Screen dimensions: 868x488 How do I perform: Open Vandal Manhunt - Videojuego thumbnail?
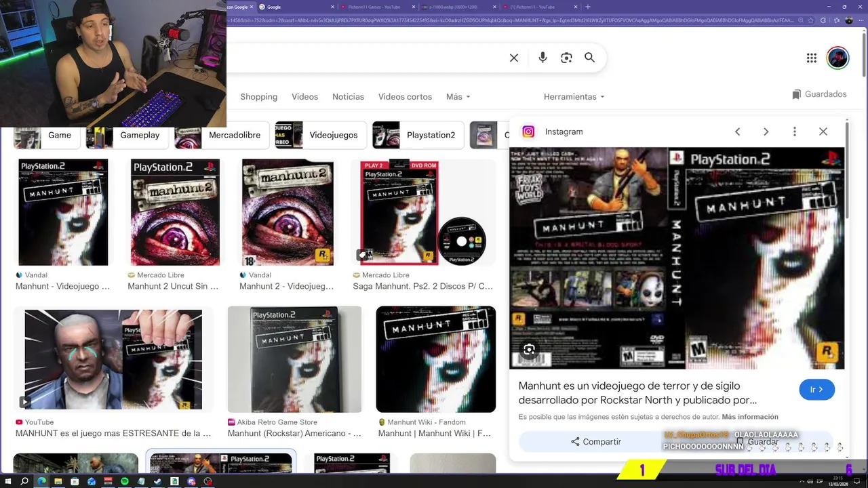[x=63, y=212]
